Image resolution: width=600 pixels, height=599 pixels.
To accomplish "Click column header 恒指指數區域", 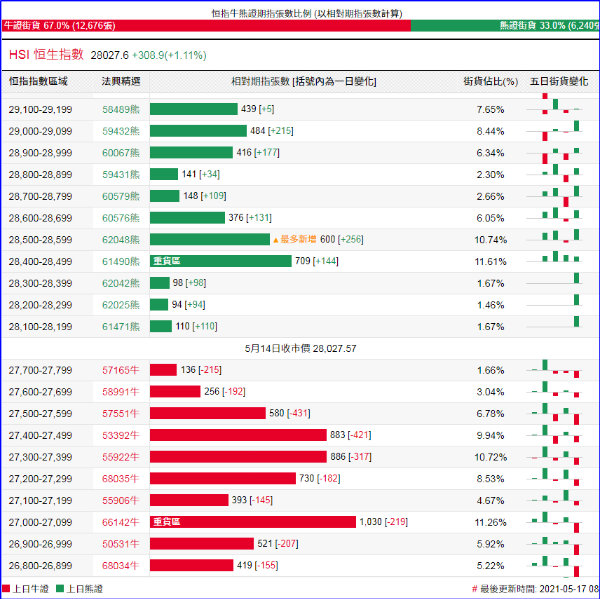I will click(x=38, y=81).
